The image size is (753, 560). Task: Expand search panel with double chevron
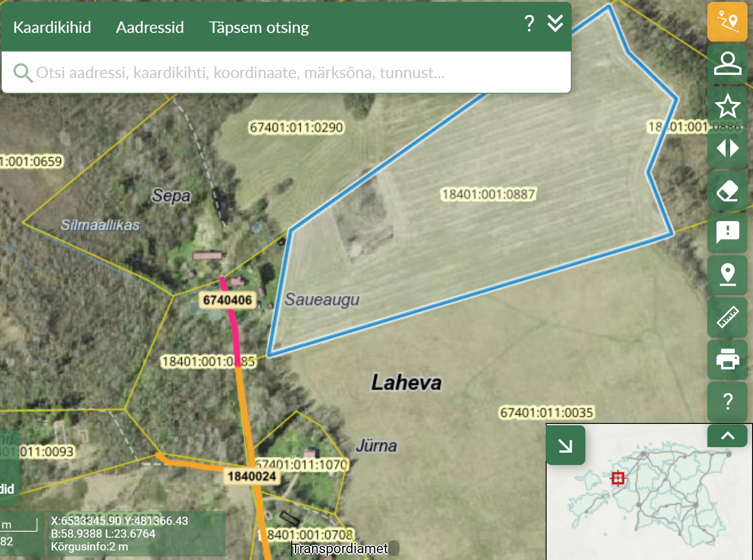(555, 23)
